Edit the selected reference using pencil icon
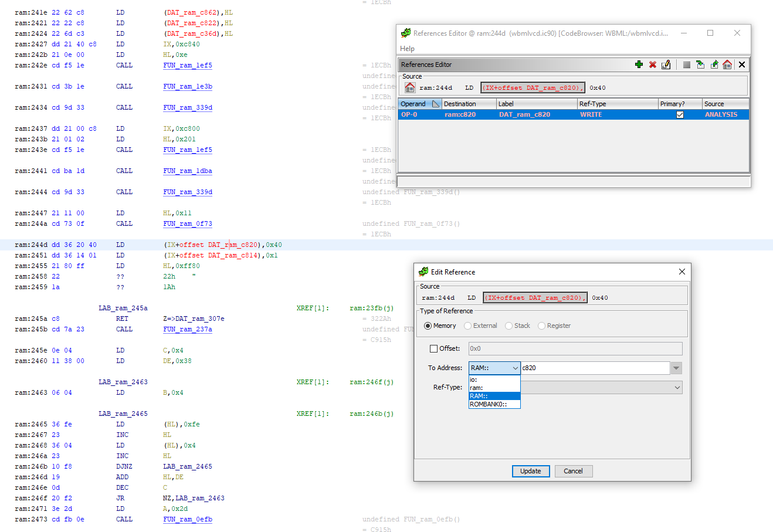This screenshot has width=773, height=532. pyautogui.click(x=666, y=65)
